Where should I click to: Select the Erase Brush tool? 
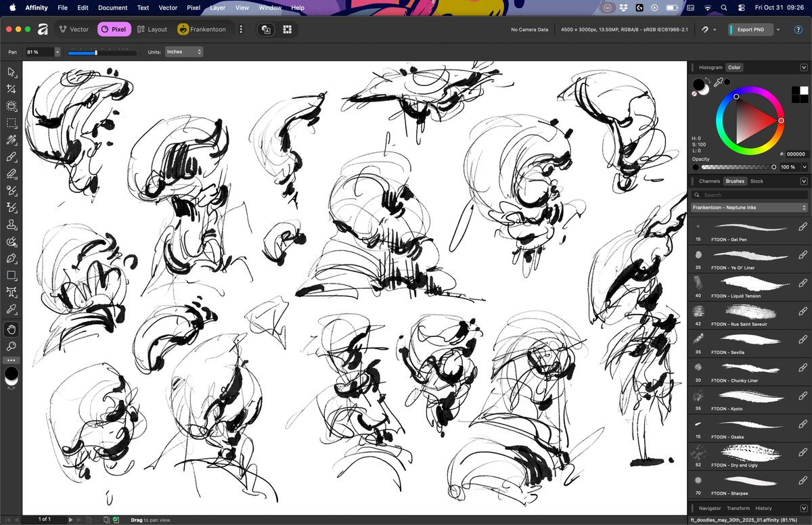pos(12,174)
